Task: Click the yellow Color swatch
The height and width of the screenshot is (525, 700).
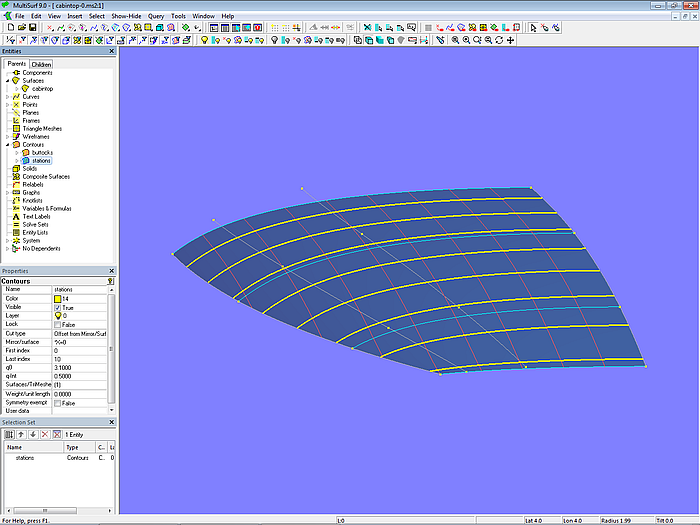Action: pyautogui.click(x=58, y=298)
